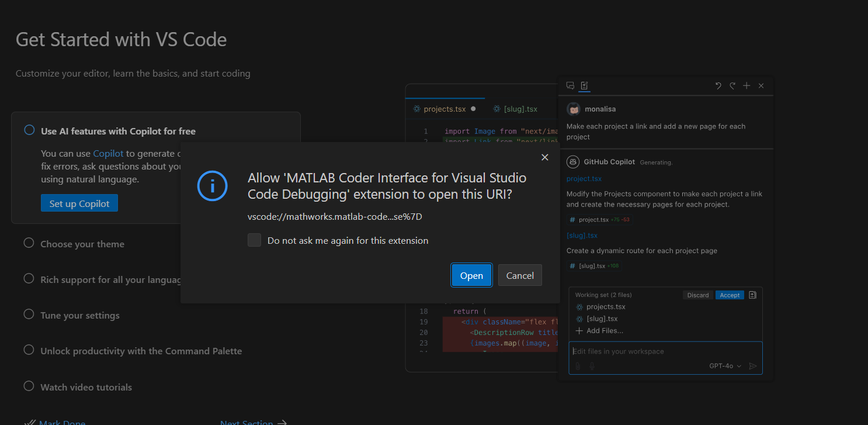Click the redo arrow in Copilot panel

point(732,86)
